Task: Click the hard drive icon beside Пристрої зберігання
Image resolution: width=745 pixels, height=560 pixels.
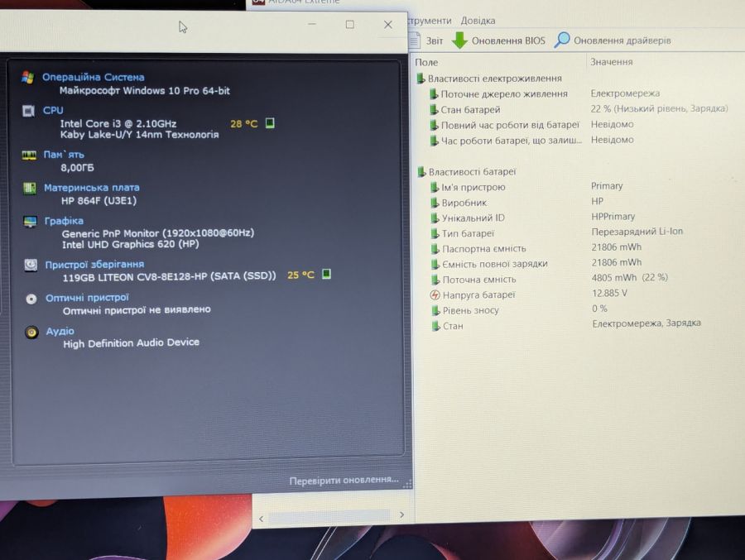Action: 31,265
